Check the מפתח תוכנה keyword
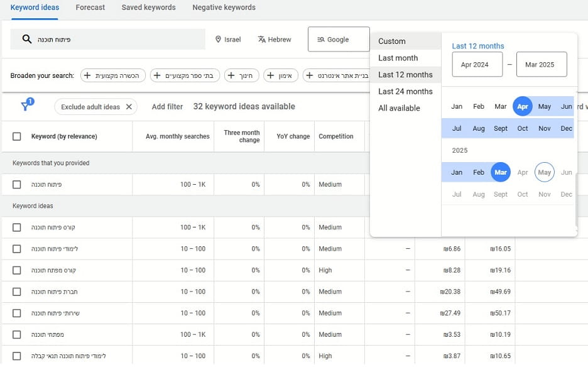Image resolution: width=588 pixels, height=377 pixels. coord(16,334)
